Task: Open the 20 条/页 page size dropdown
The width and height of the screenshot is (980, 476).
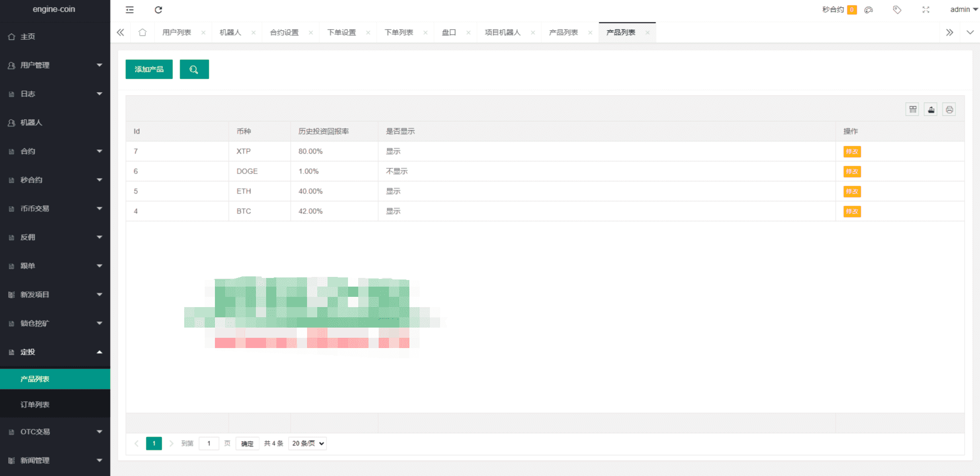Action: pos(308,444)
